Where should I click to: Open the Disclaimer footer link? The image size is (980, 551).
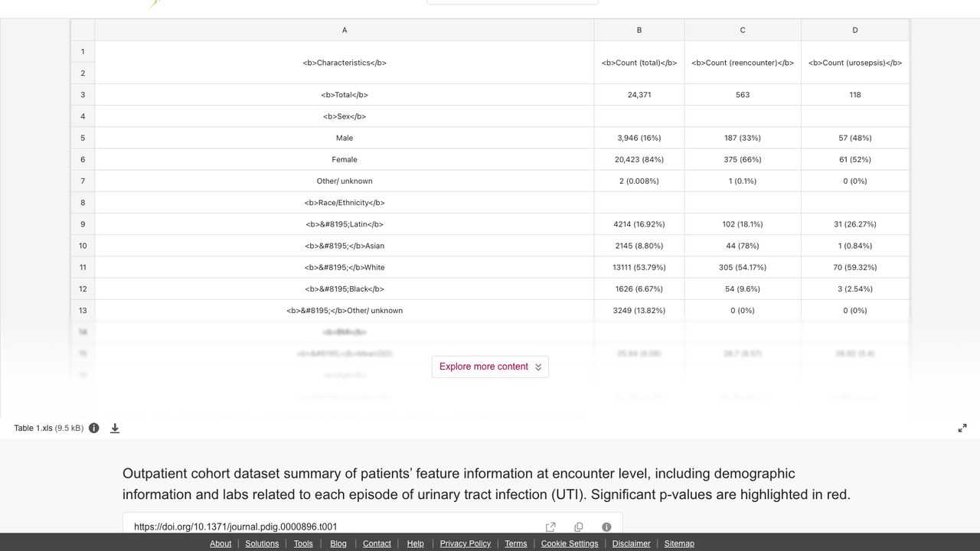tap(632, 543)
